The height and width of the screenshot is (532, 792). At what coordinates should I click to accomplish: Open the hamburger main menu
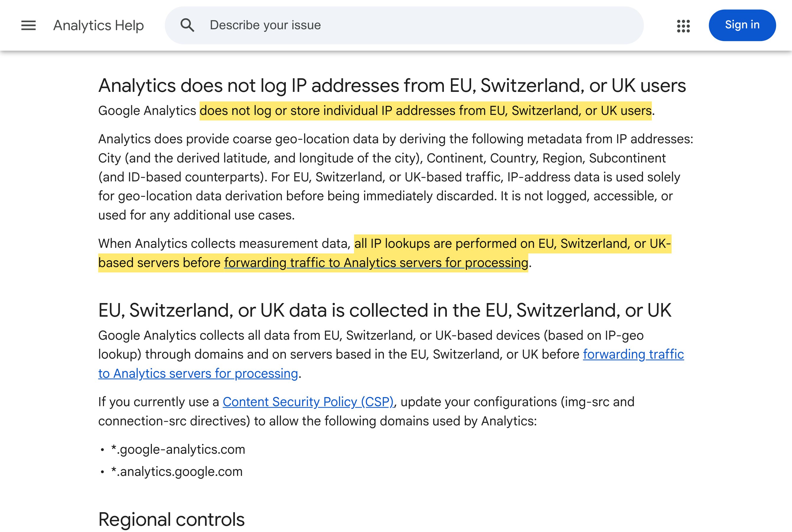[28, 25]
